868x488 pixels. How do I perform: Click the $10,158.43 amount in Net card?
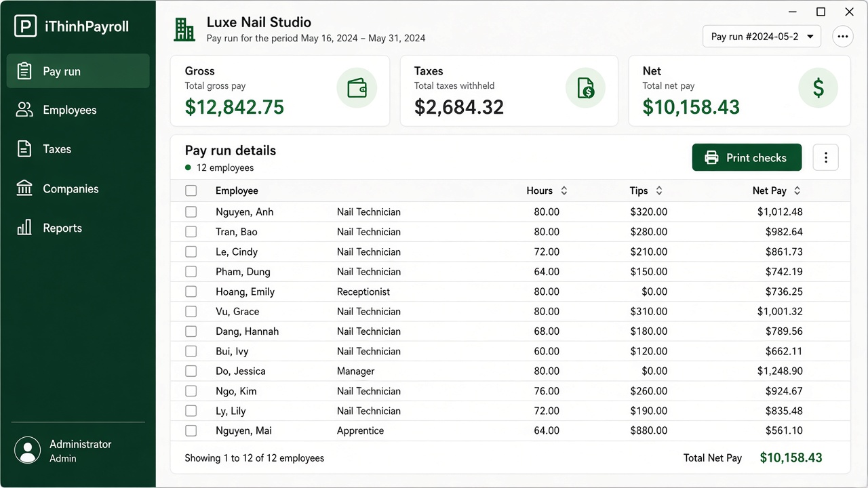pyautogui.click(x=691, y=106)
